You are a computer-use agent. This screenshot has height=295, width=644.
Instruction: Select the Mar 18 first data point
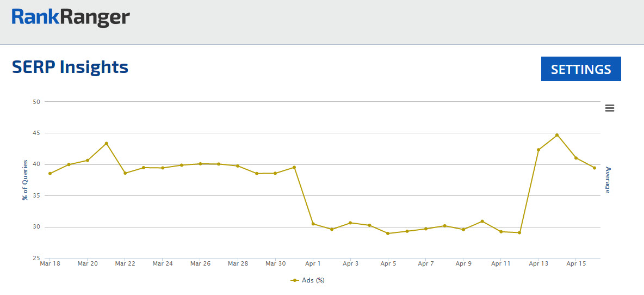pos(50,174)
